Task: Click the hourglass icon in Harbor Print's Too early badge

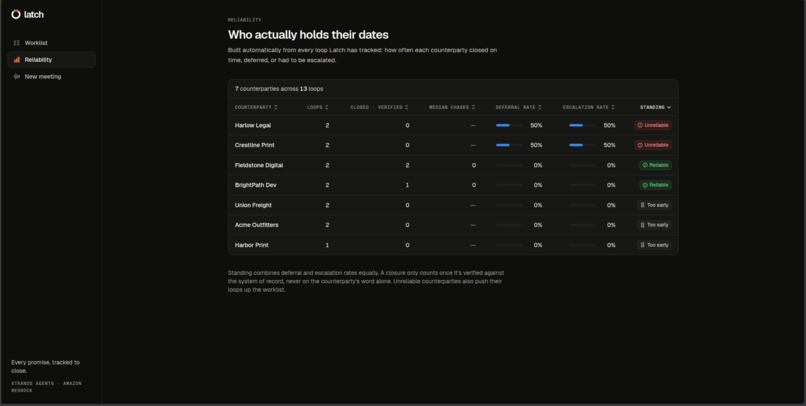Action: pyautogui.click(x=643, y=245)
